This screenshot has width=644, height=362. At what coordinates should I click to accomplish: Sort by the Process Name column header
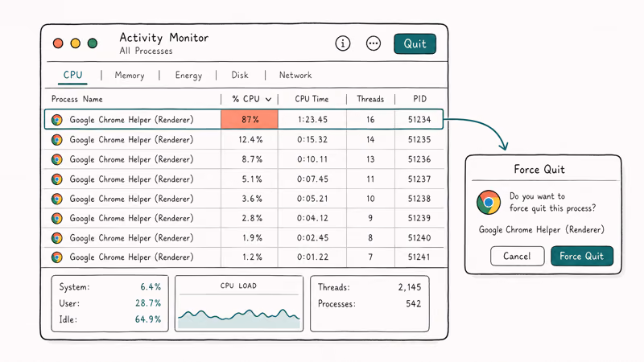click(x=76, y=99)
